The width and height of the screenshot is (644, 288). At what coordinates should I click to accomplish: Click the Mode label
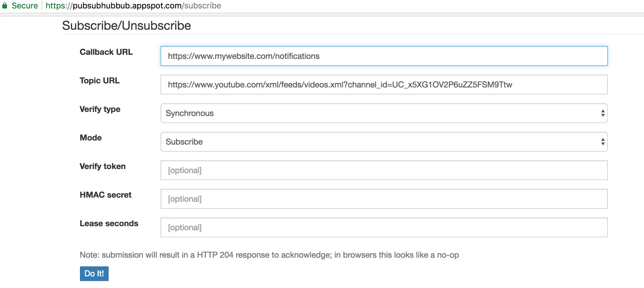[x=91, y=138]
